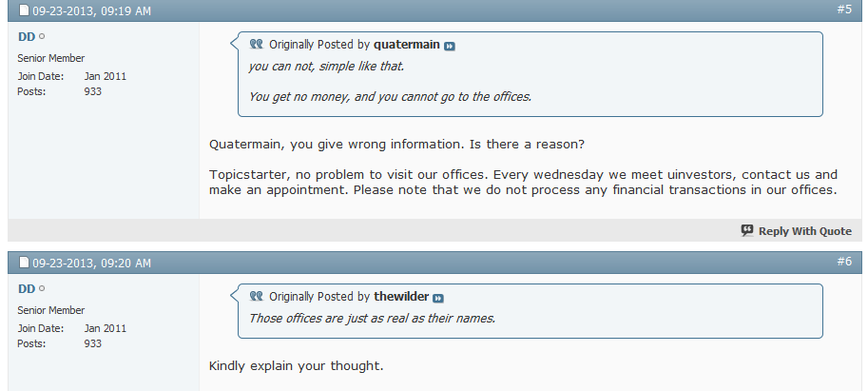Click the view-post arrow beside thewilder
868x391 pixels.
[x=438, y=298]
